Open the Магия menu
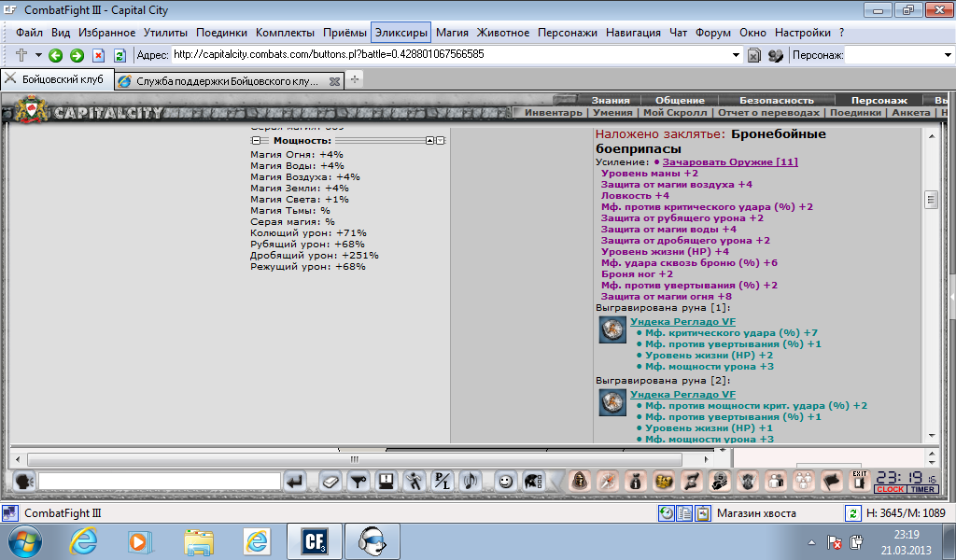 (x=453, y=33)
